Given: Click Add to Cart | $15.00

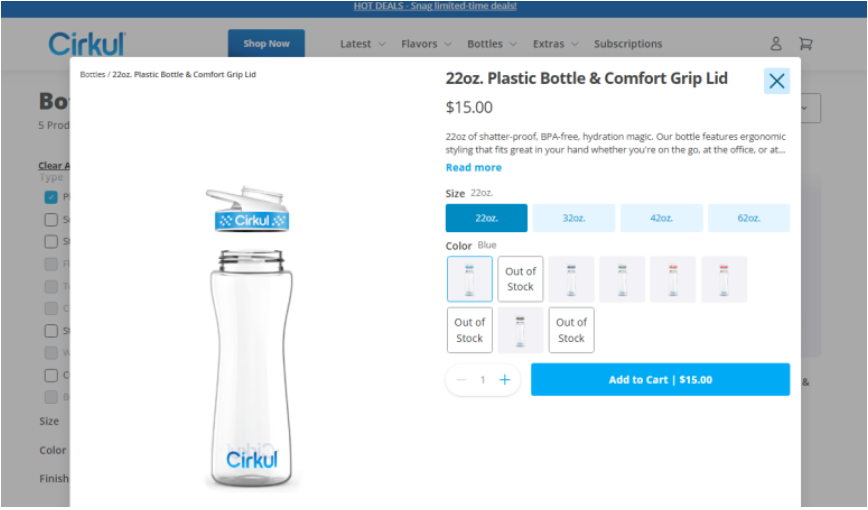Looking at the screenshot, I should pos(660,380).
